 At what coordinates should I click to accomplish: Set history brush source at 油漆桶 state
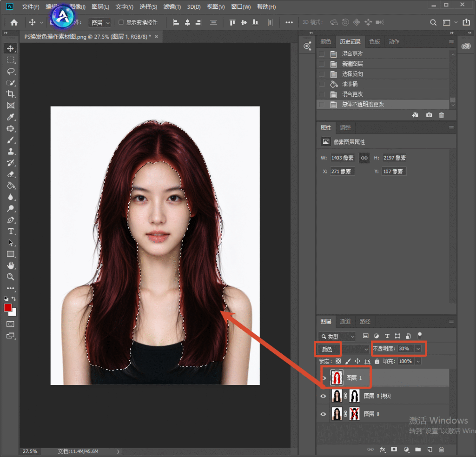(x=322, y=84)
